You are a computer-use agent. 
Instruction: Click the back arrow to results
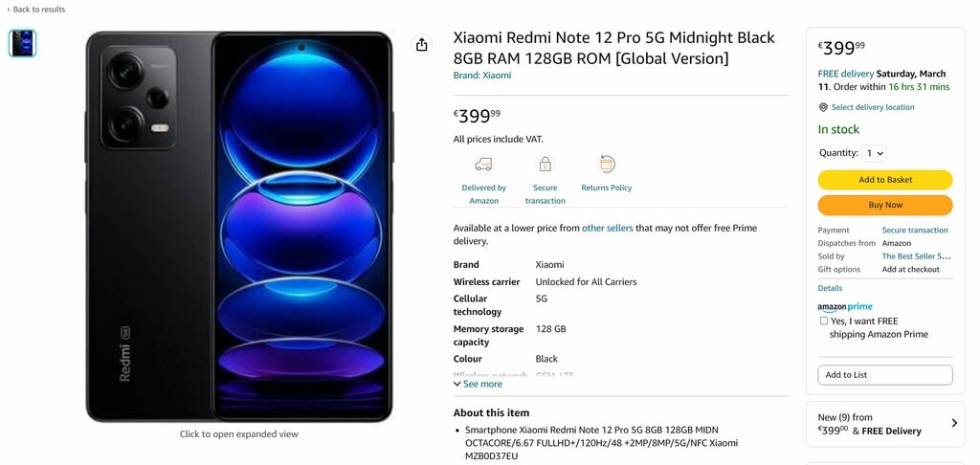[x=8, y=10]
